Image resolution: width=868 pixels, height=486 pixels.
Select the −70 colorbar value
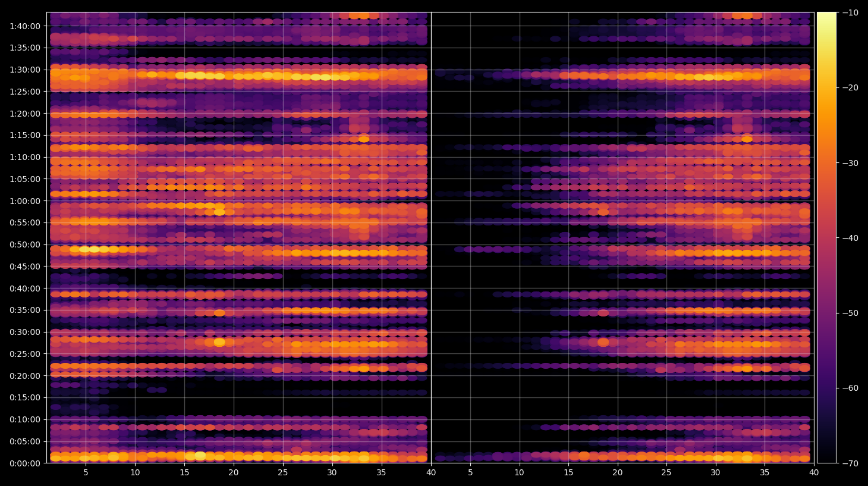851,463
